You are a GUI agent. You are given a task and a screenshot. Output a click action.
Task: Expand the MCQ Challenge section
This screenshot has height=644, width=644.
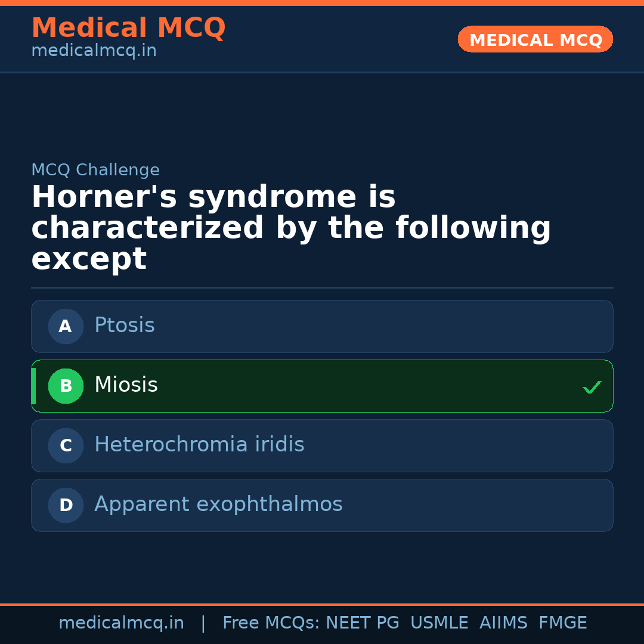pos(95,169)
